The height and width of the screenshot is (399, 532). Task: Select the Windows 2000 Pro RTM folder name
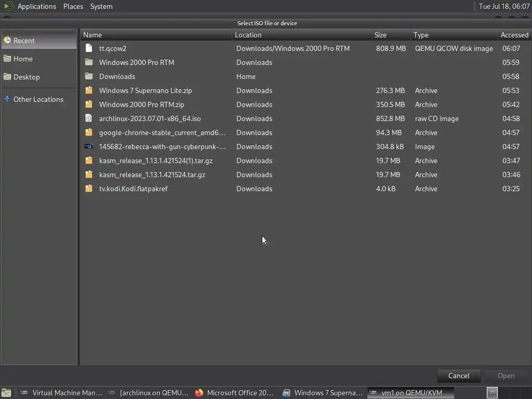click(x=137, y=62)
